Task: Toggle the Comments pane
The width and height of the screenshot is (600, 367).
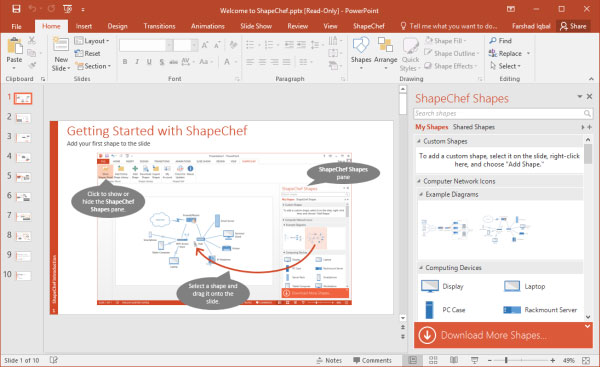Action: (x=372, y=360)
